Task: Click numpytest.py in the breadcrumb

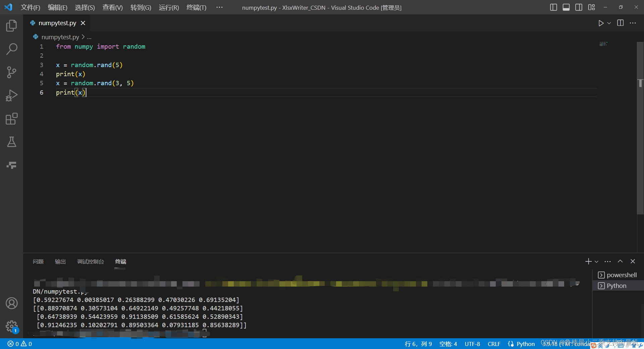Action: [x=60, y=37]
